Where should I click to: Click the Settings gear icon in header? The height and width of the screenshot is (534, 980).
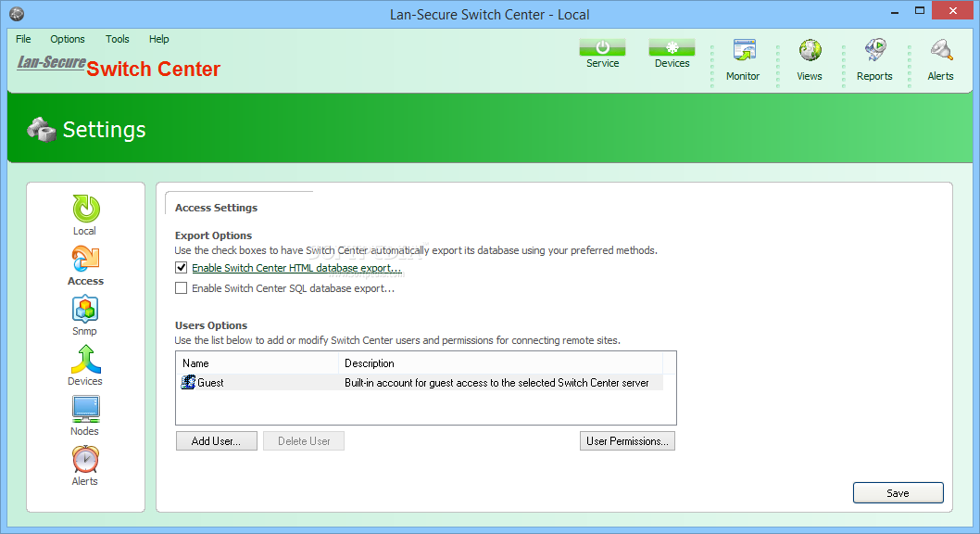click(x=42, y=130)
